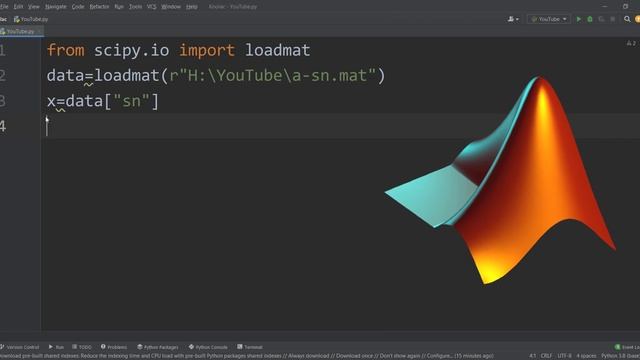Open Search Everywhere via the magnifier icon
The image size is (640, 360).
pos(627,19)
